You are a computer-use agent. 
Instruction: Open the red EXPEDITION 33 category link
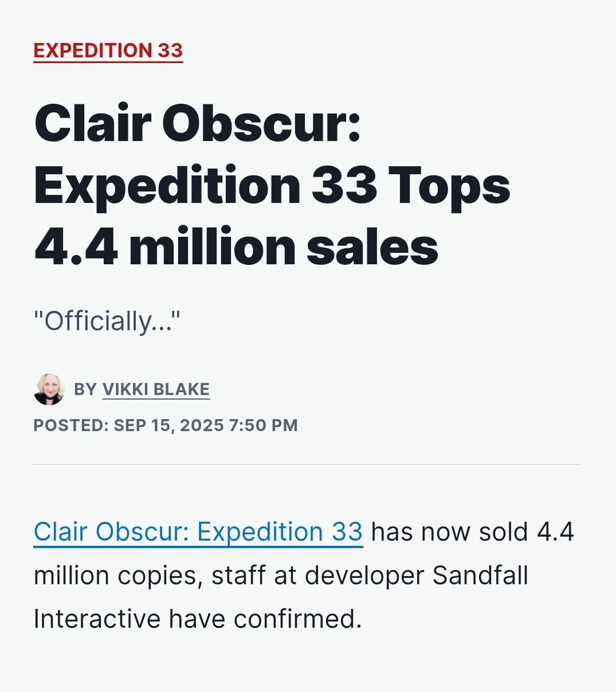(x=108, y=50)
